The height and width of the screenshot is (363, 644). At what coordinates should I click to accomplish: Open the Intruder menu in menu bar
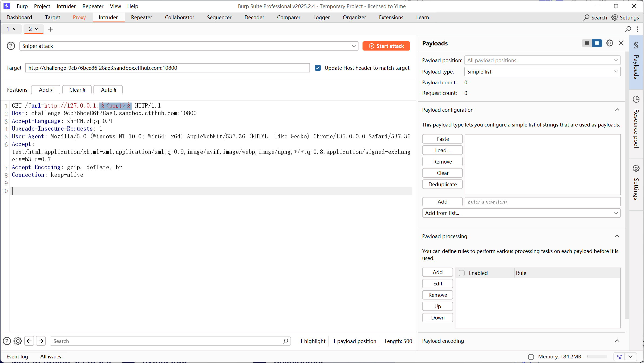click(66, 6)
